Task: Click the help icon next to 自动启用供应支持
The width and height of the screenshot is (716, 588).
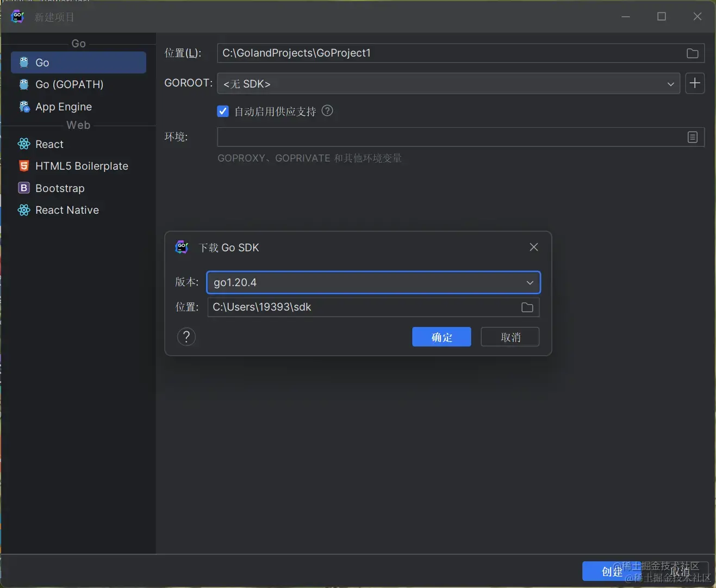Action: (x=327, y=111)
